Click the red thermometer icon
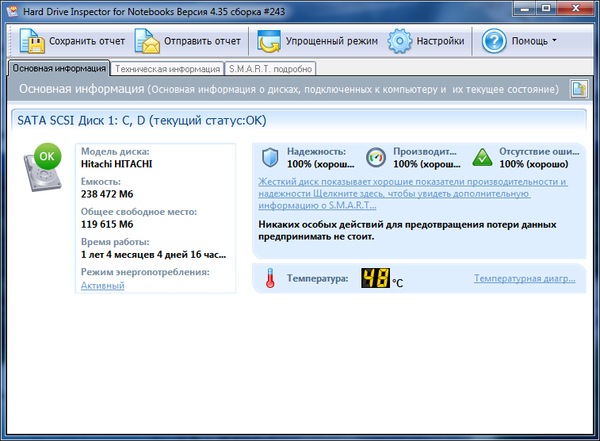 [270, 278]
